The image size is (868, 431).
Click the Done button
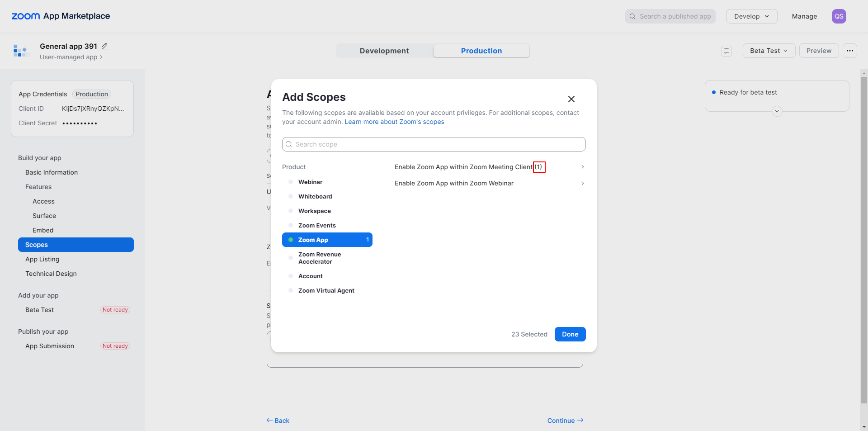tap(570, 334)
